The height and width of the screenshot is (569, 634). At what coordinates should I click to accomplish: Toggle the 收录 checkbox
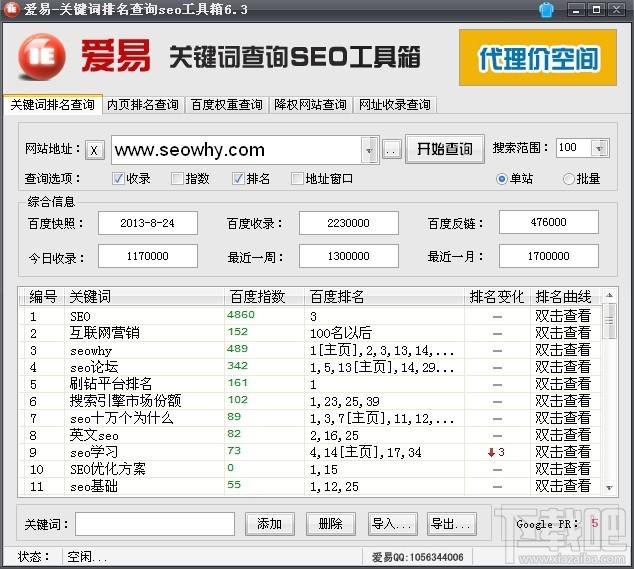[118, 178]
